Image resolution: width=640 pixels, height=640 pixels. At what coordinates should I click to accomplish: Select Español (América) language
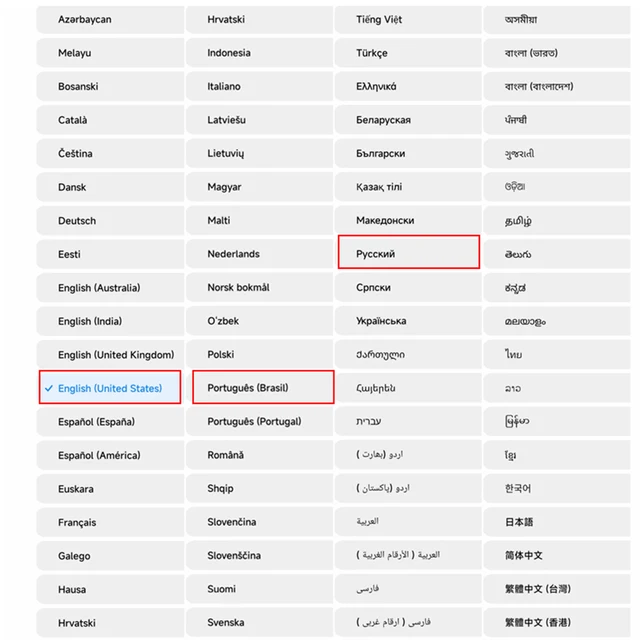click(x=110, y=455)
